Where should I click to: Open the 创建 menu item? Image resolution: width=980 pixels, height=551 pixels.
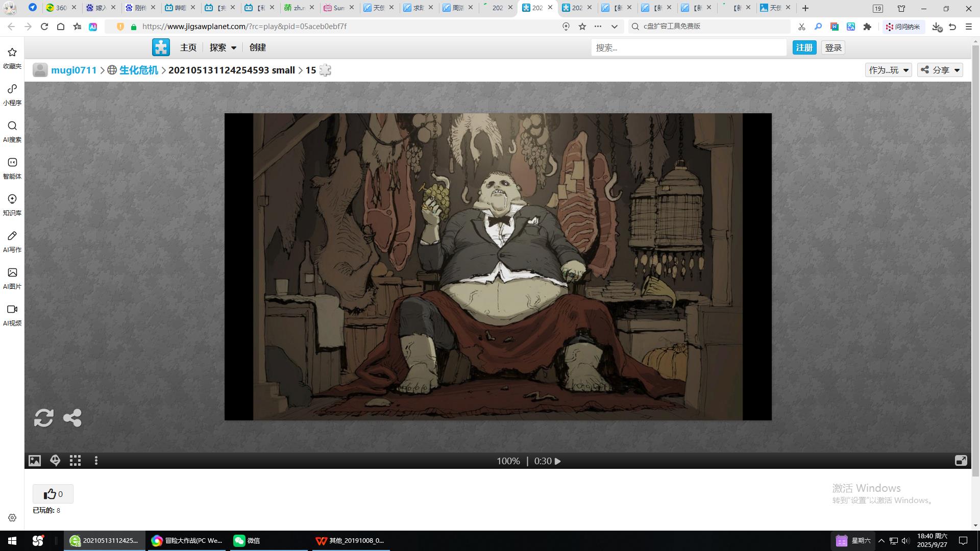[258, 47]
